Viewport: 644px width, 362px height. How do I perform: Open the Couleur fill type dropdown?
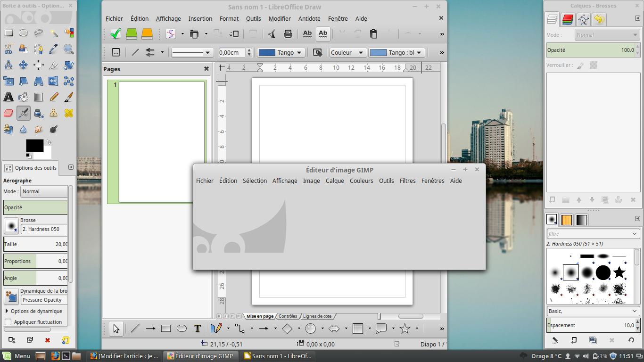(347, 52)
